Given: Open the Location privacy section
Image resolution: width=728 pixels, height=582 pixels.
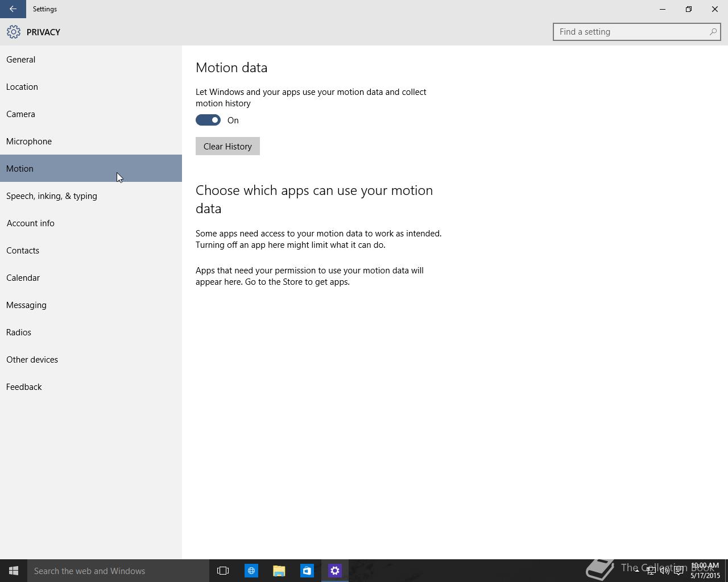Looking at the screenshot, I should 91,86.
